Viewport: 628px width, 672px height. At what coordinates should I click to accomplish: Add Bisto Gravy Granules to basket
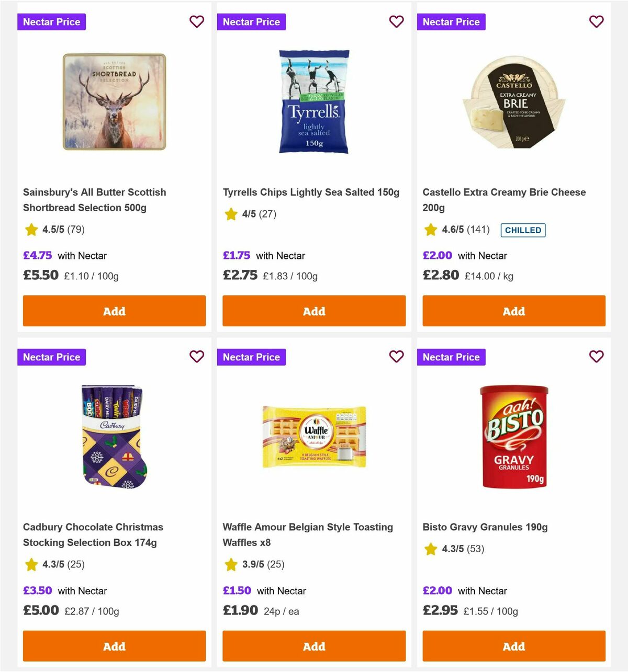513,646
